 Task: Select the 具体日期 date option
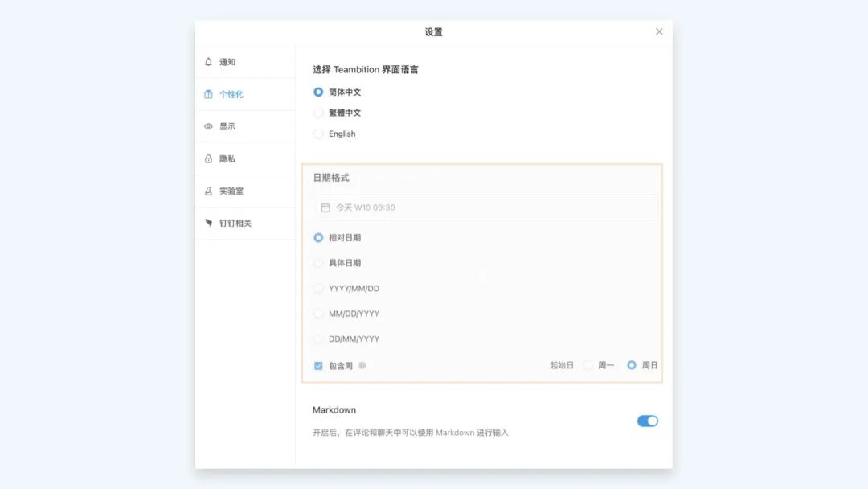tap(318, 263)
